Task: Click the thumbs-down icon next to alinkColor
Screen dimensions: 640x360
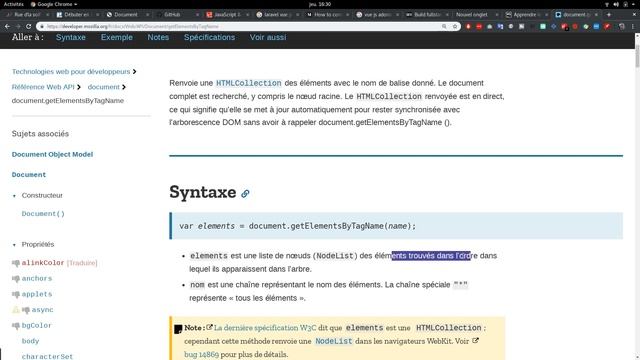Action: (16, 263)
